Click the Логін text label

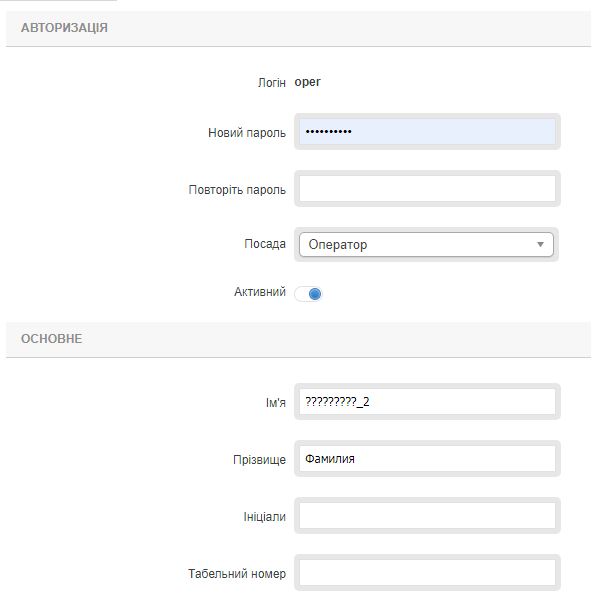pyautogui.click(x=271, y=82)
